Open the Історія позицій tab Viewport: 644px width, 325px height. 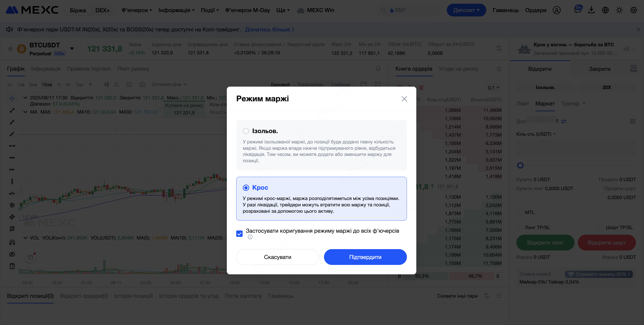click(x=133, y=296)
